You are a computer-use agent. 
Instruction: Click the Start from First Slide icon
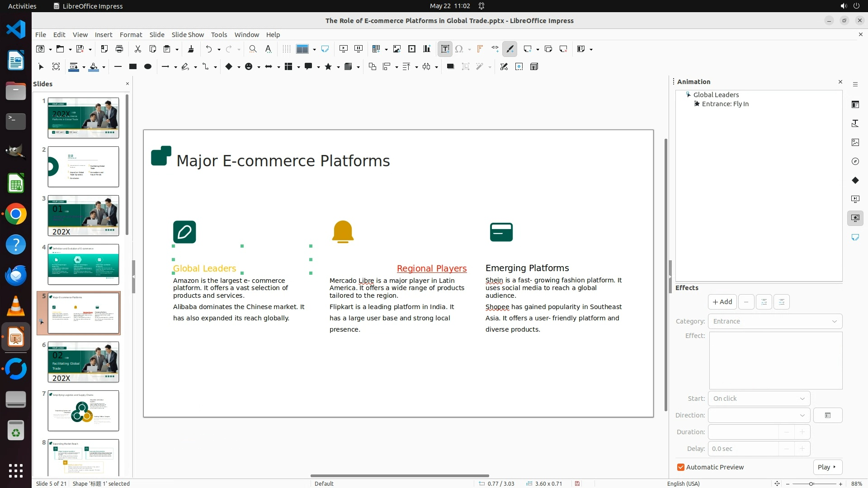point(344,49)
